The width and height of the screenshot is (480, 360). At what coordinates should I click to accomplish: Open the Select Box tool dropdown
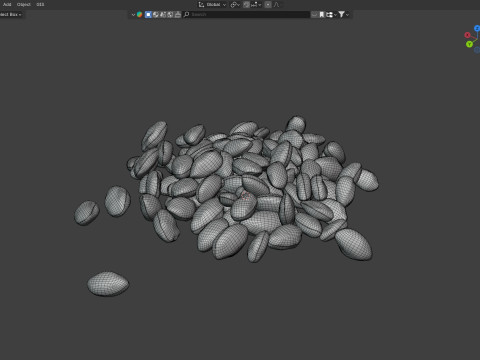pyautogui.click(x=11, y=14)
